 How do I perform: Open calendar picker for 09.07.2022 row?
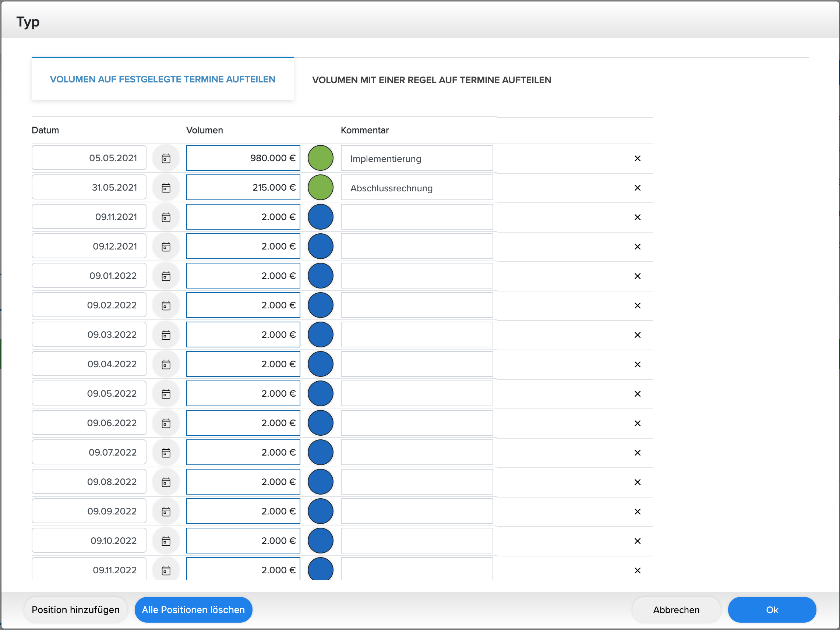coord(166,452)
